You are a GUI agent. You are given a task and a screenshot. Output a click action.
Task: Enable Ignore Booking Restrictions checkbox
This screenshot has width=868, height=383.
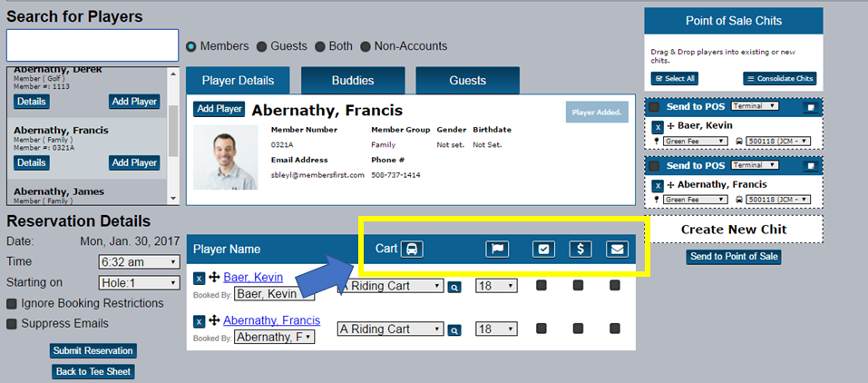click(x=11, y=304)
